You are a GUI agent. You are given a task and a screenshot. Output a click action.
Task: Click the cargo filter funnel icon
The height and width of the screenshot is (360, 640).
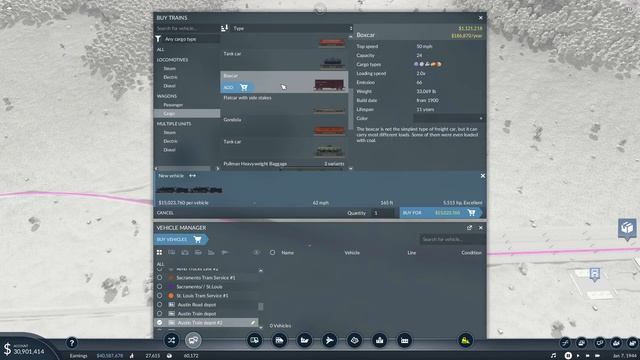(x=158, y=39)
